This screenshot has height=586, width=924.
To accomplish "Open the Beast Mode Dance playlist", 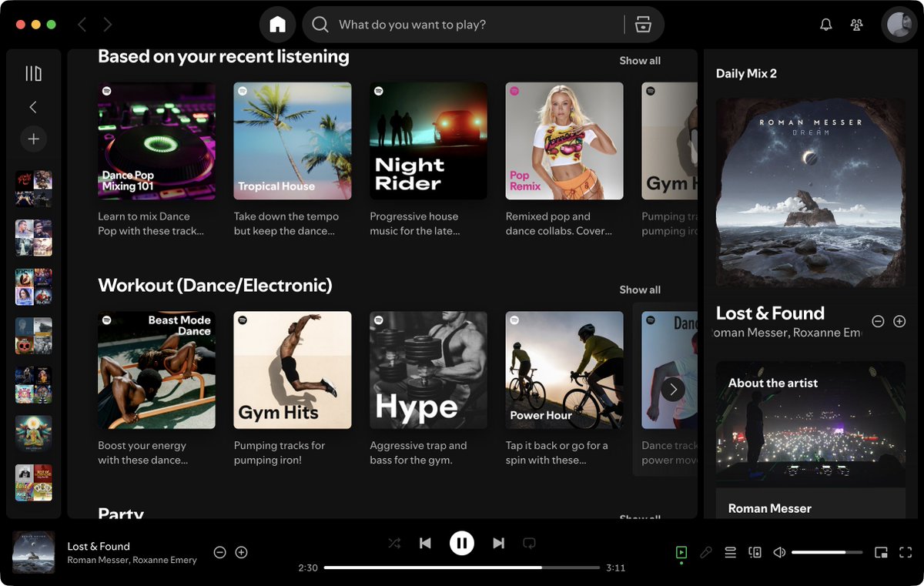I will (x=156, y=370).
